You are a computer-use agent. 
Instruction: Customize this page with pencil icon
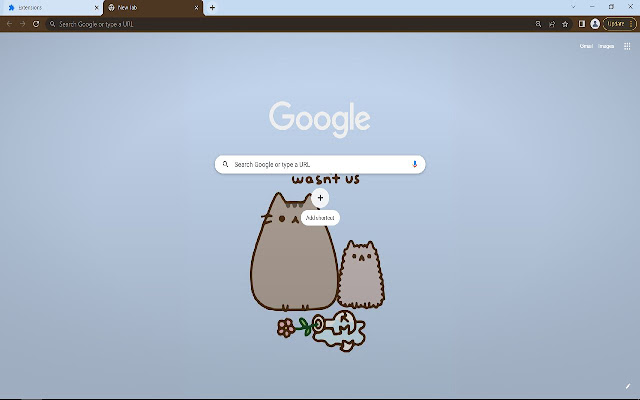point(628,386)
